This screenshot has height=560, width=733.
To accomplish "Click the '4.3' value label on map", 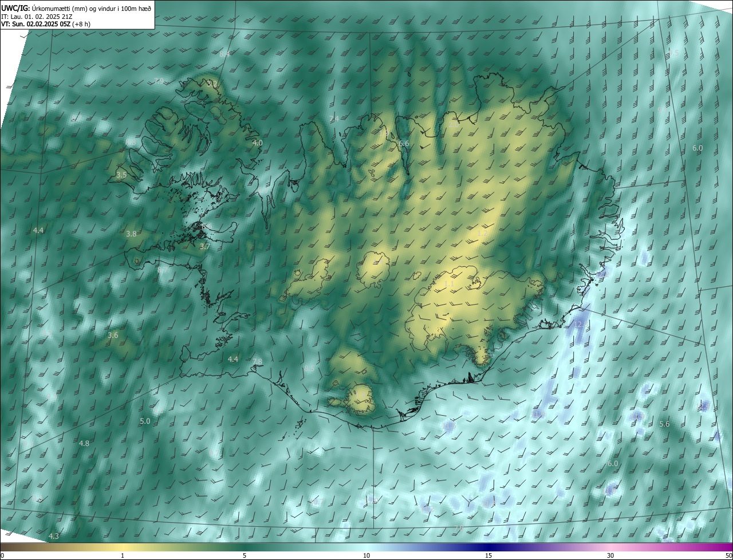I will click(x=54, y=536).
